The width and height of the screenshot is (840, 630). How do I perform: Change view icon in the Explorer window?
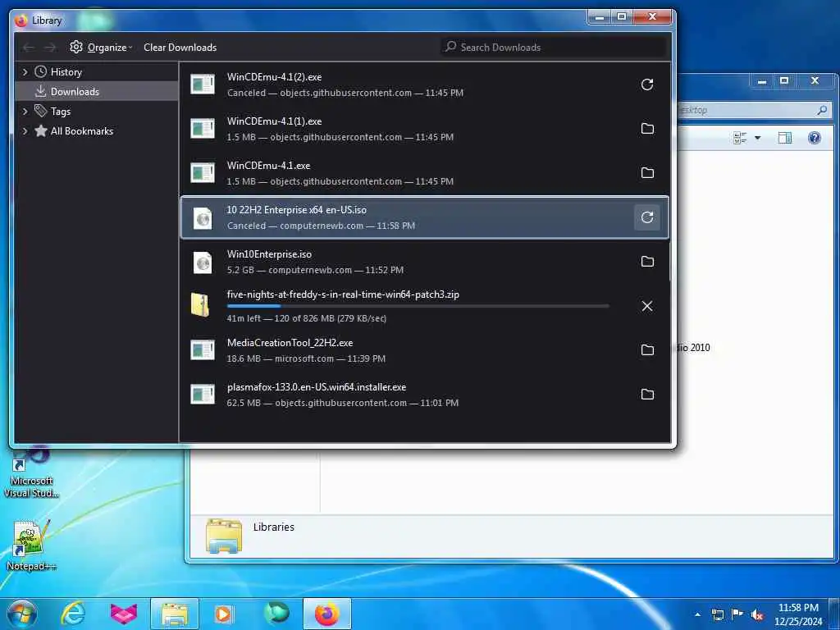[740, 138]
